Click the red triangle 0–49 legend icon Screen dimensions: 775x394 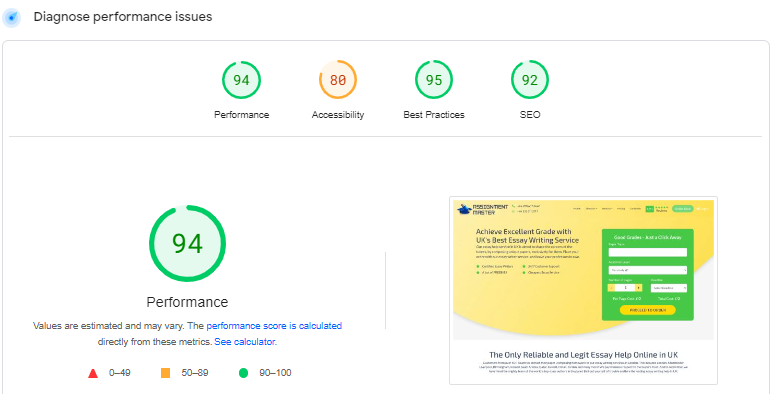(93, 373)
